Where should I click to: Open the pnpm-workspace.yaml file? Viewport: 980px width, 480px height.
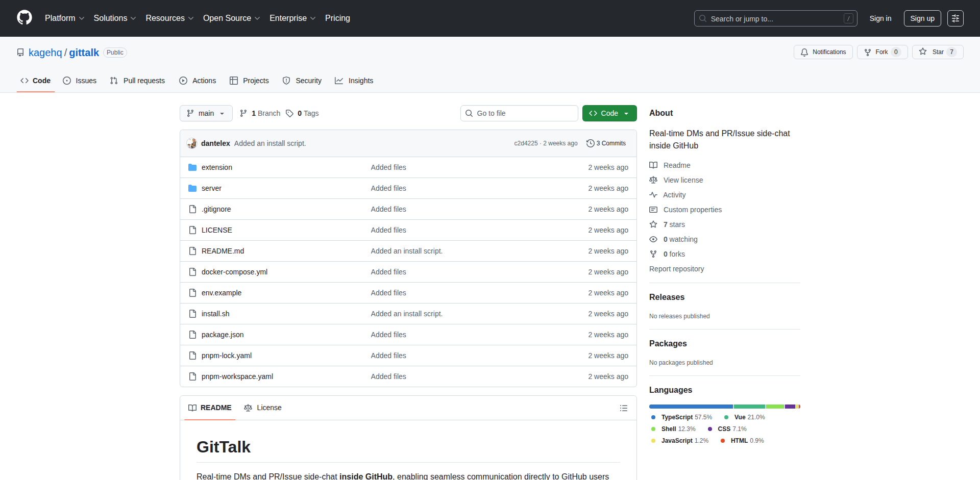point(237,376)
